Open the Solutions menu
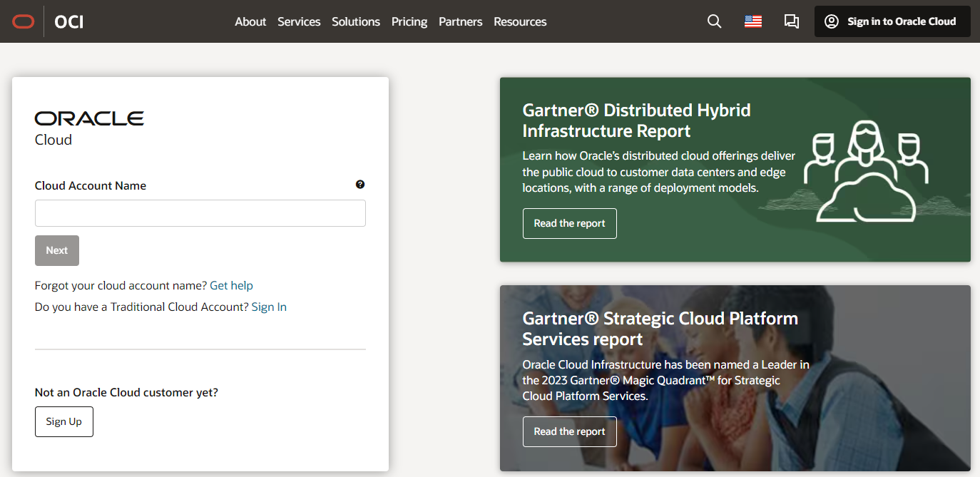980x477 pixels. tap(356, 21)
